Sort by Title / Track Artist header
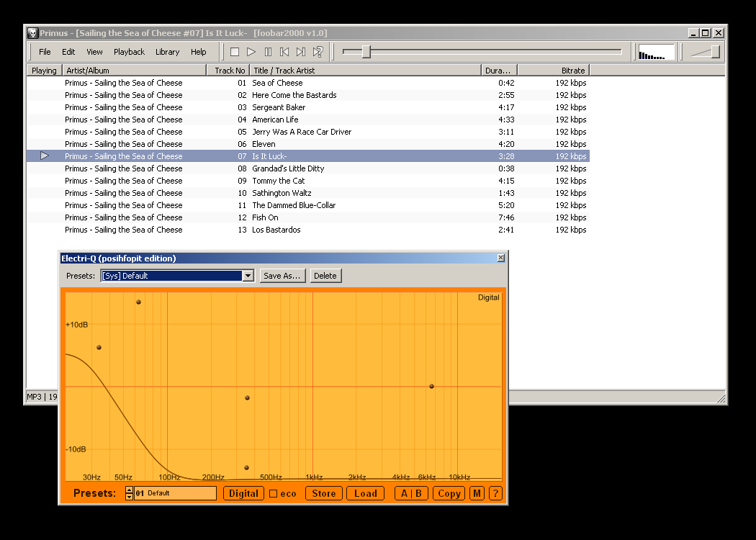Image resolution: width=756 pixels, height=540 pixels. coord(365,71)
